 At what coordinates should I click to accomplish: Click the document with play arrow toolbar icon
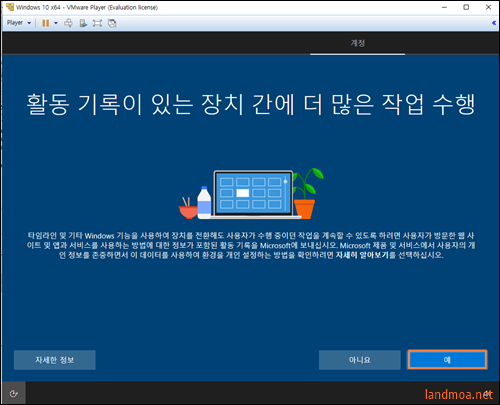pos(83,23)
